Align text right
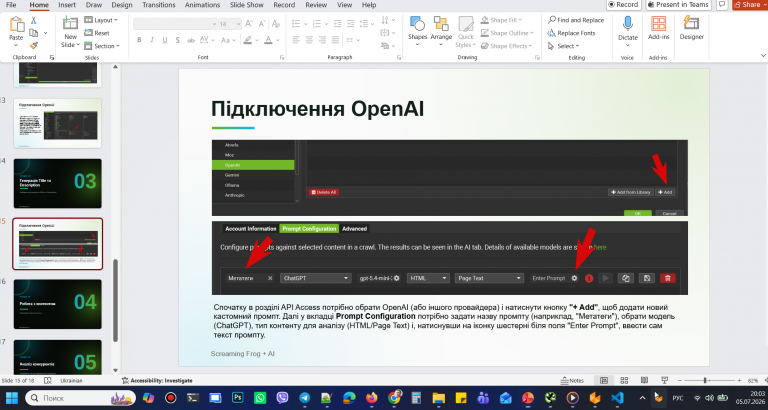This screenshot has height=410, width=768. tap(323, 40)
